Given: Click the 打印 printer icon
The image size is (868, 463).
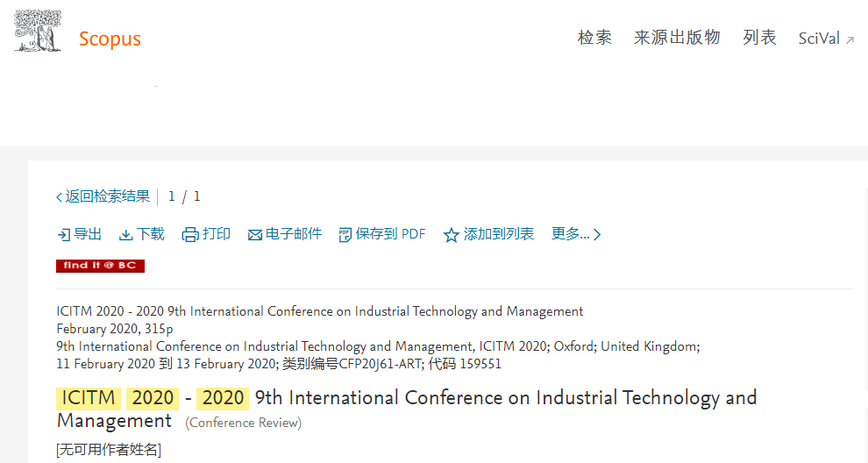Looking at the screenshot, I should coord(190,235).
